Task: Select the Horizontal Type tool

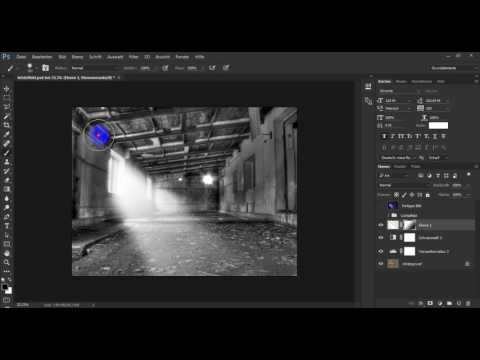Action: pyautogui.click(x=6, y=226)
